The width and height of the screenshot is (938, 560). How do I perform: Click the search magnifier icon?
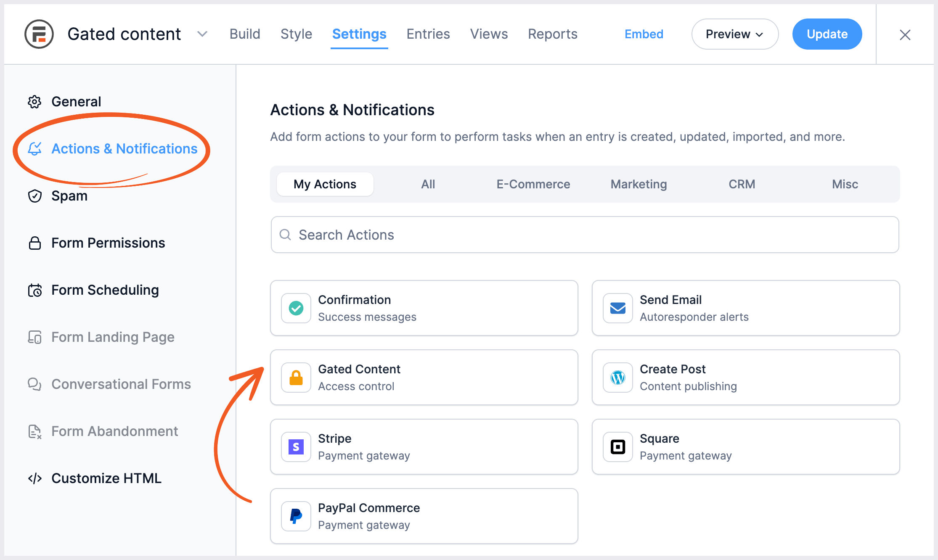[x=285, y=235]
